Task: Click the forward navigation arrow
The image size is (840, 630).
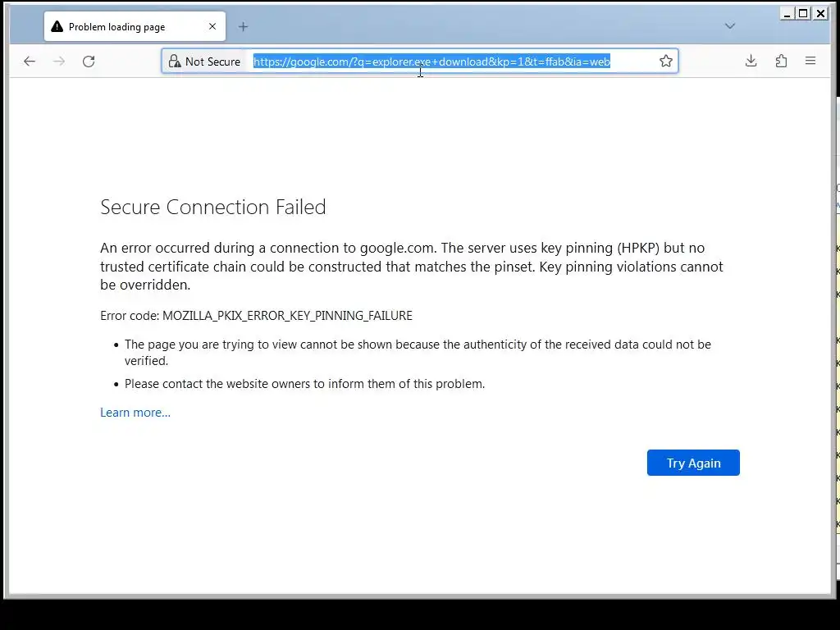Action: [x=59, y=62]
